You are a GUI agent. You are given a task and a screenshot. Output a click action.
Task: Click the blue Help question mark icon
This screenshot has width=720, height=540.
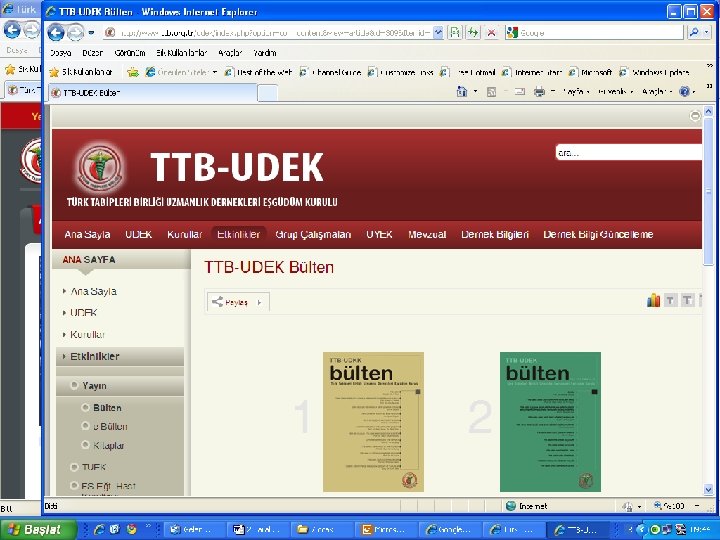tap(684, 92)
